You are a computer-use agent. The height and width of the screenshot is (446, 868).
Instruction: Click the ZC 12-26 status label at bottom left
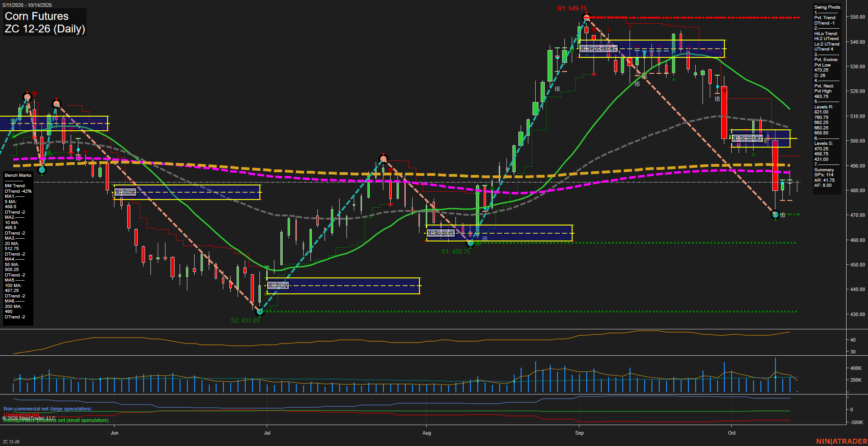point(11,442)
